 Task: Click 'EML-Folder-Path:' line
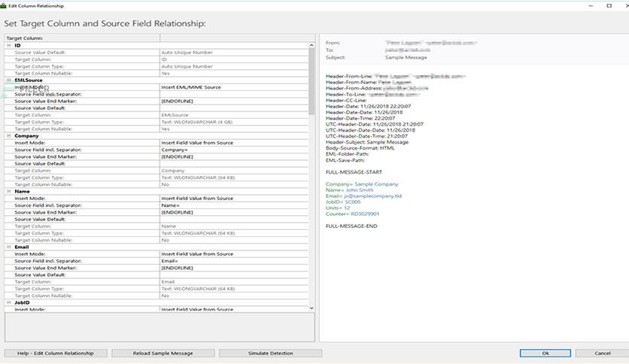[x=347, y=154]
